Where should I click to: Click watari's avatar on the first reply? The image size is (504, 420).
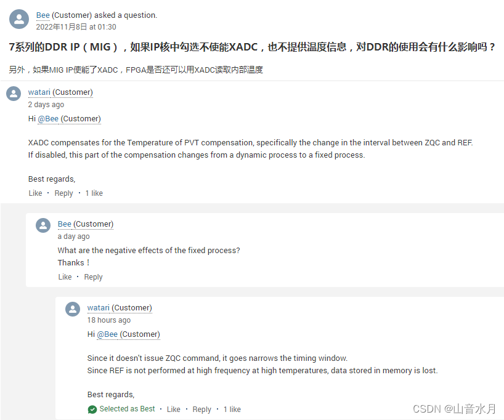tap(13, 94)
